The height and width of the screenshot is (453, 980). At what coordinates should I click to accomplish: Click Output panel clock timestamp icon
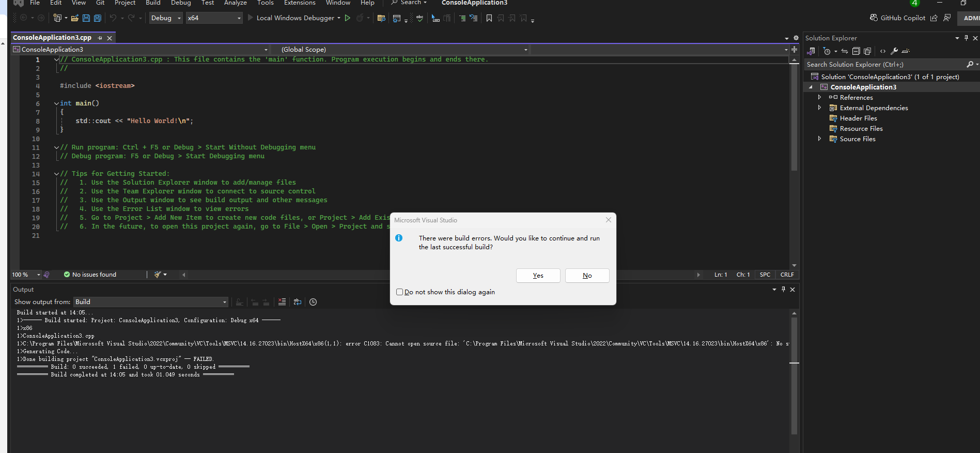coord(313,302)
